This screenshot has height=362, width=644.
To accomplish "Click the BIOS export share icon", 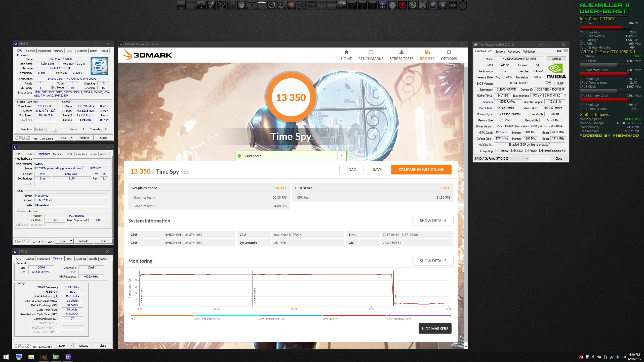I will click(x=548, y=83).
